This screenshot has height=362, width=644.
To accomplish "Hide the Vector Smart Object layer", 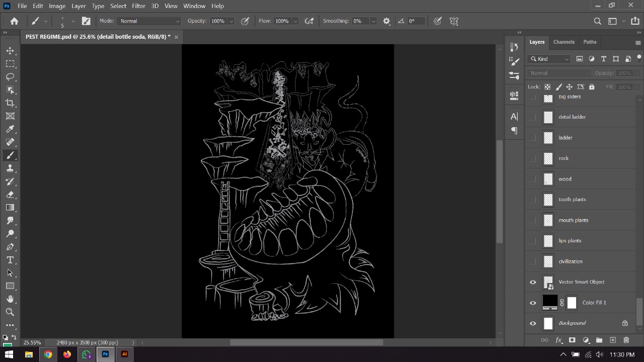I will (533, 282).
